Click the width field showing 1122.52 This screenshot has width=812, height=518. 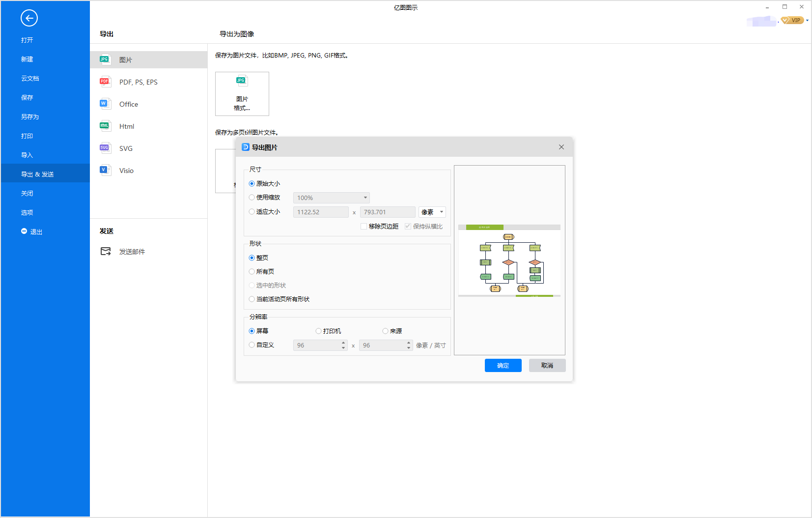tap(321, 212)
